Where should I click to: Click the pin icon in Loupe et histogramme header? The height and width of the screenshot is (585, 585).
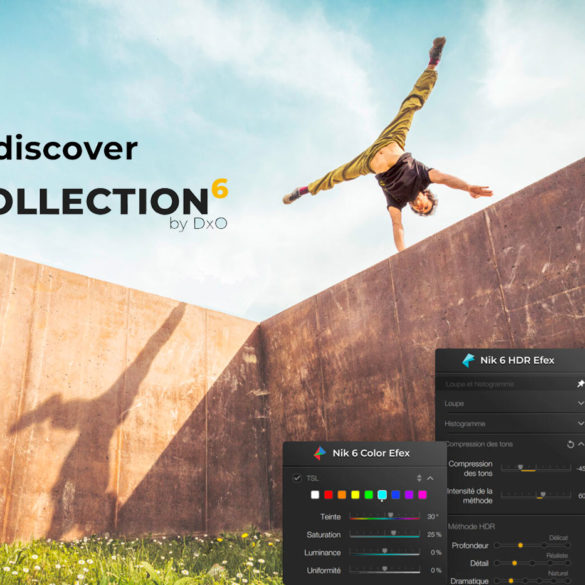[581, 384]
